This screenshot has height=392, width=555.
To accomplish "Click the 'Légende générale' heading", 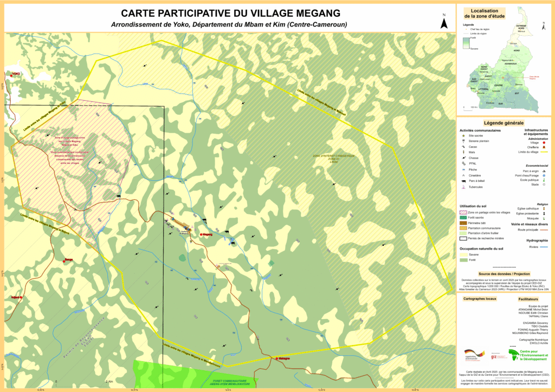I will point(504,123).
